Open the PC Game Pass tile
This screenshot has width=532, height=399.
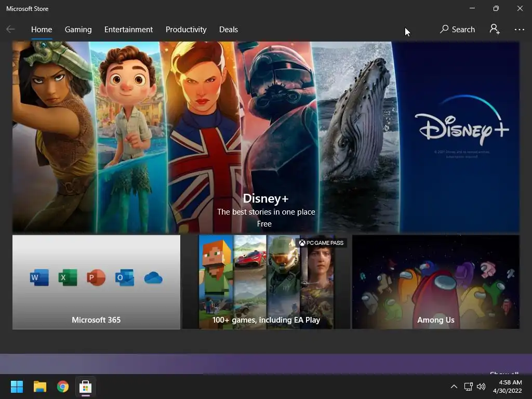266,282
